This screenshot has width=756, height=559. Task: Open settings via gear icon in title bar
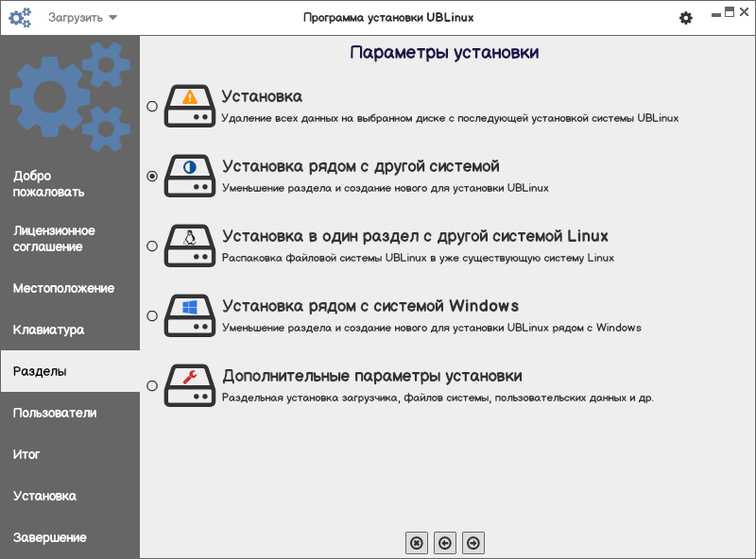[x=686, y=18]
